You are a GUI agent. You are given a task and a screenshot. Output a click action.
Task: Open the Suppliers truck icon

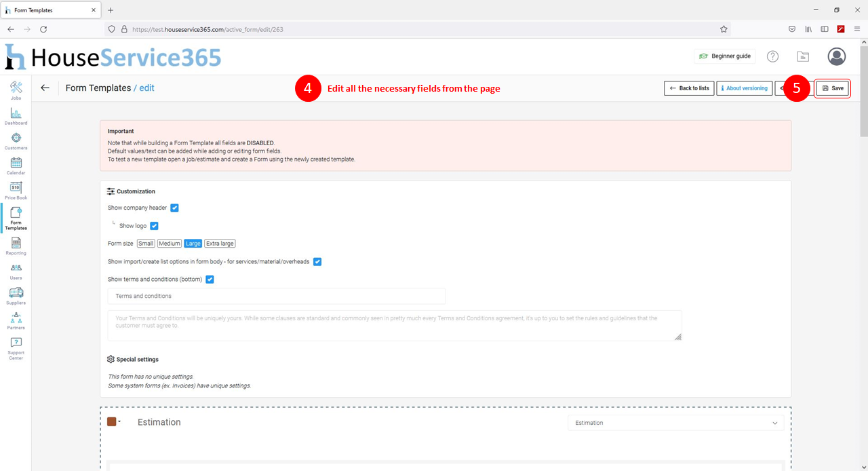16,293
